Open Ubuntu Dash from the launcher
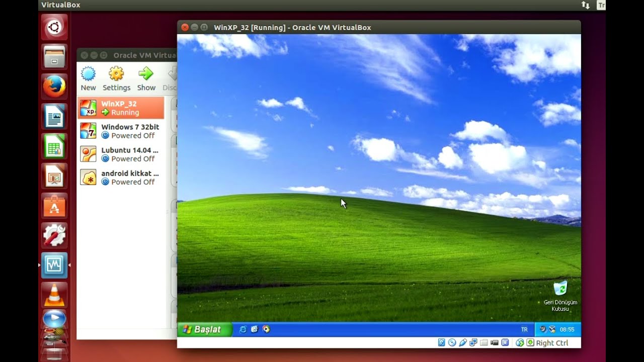Image resolution: width=644 pixels, height=362 pixels. pyautogui.click(x=54, y=27)
